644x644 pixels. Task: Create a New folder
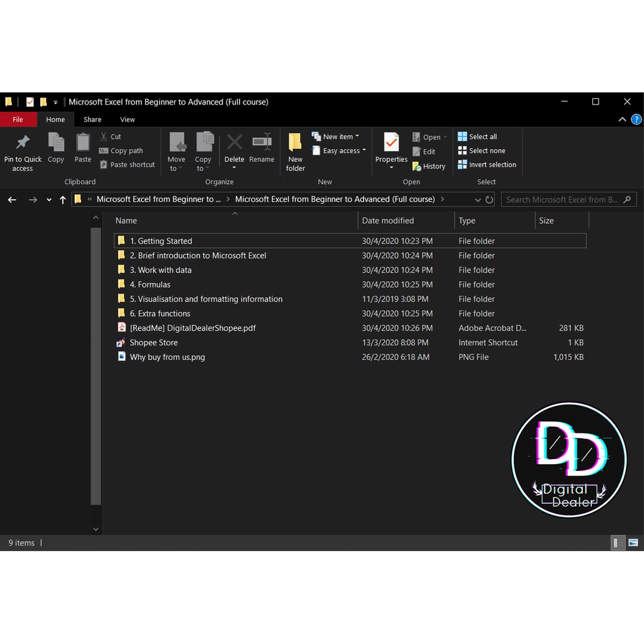(296, 152)
